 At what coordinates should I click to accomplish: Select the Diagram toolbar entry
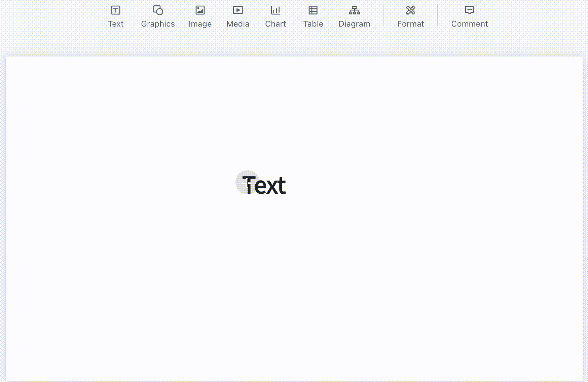[x=354, y=24]
